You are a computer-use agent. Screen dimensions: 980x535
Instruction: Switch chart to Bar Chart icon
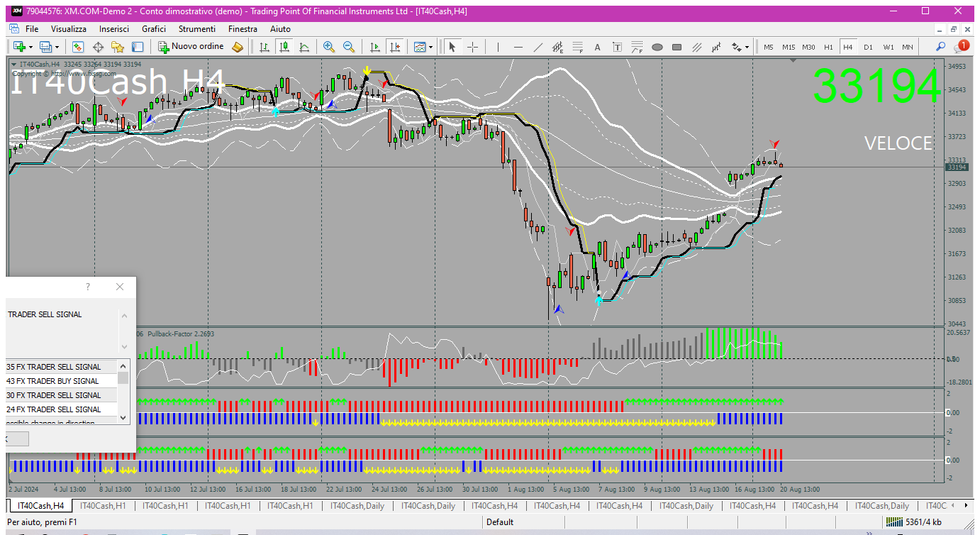click(x=265, y=47)
